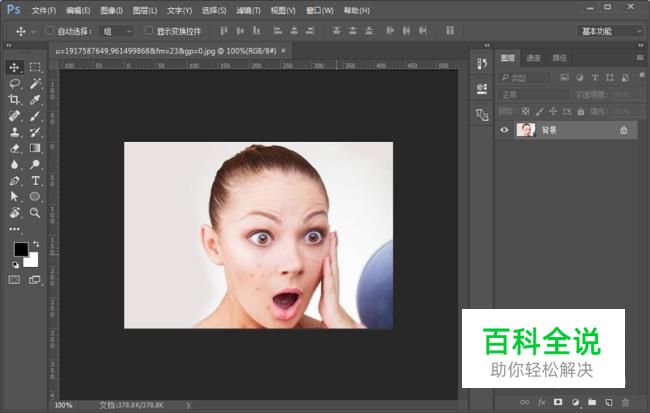Enable the 显示变换控件 checkbox

click(x=149, y=31)
